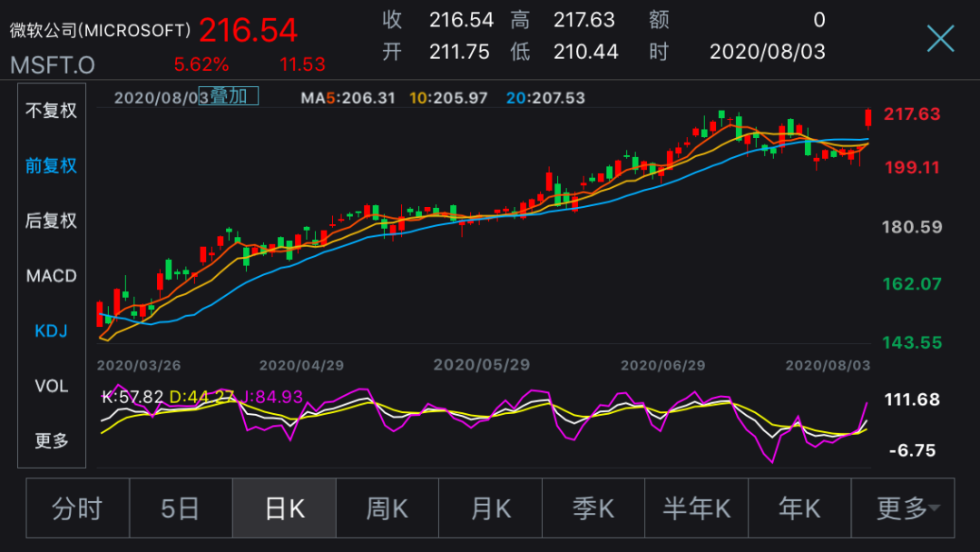980x552 pixels.
Task: Expand the 更多 period dropdown
Action: coord(903,508)
